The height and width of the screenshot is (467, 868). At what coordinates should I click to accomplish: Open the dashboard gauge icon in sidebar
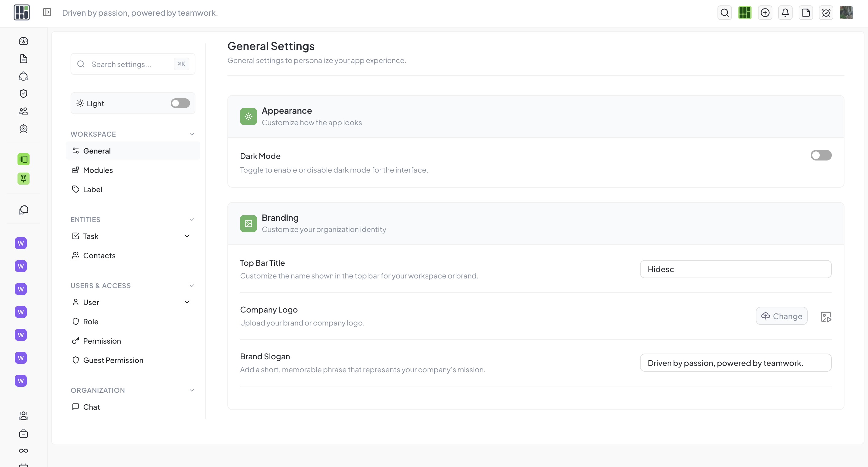[23, 41]
